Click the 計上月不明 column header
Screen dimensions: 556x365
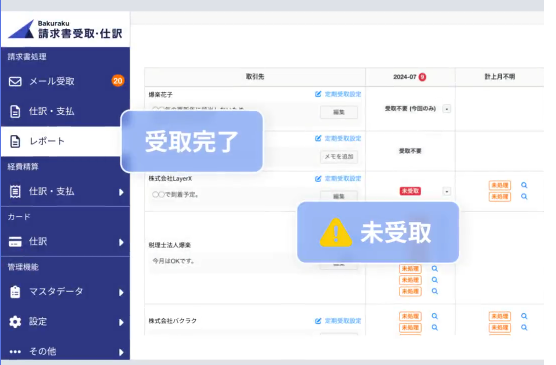coord(500,77)
